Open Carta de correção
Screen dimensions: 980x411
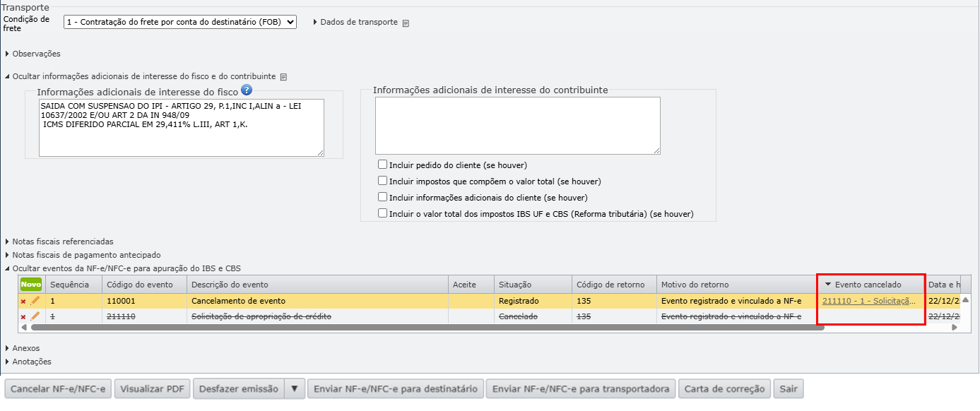[x=725, y=389]
